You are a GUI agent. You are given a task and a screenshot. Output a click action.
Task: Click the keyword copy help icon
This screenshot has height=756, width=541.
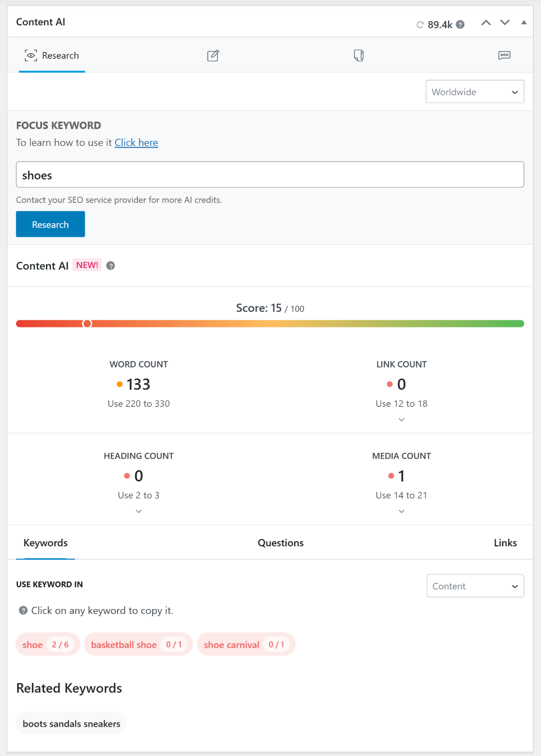click(23, 611)
